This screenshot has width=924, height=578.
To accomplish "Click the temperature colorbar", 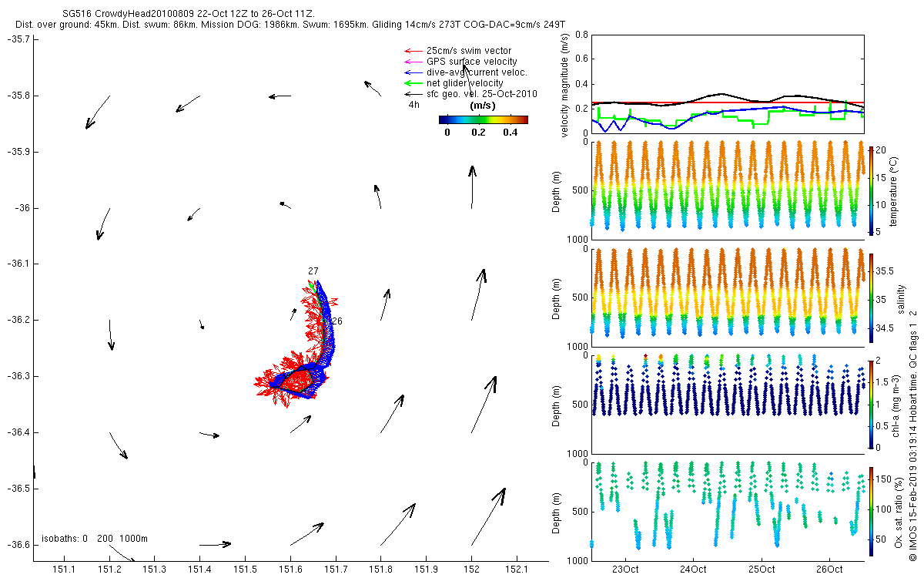I will click(x=872, y=190).
